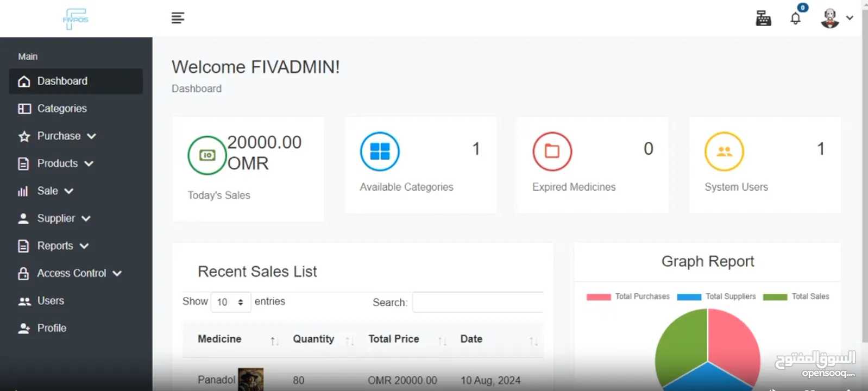This screenshot has width=868, height=391.
Task: Expand the Access Control submenu chevron
Action: coord(117,273)
